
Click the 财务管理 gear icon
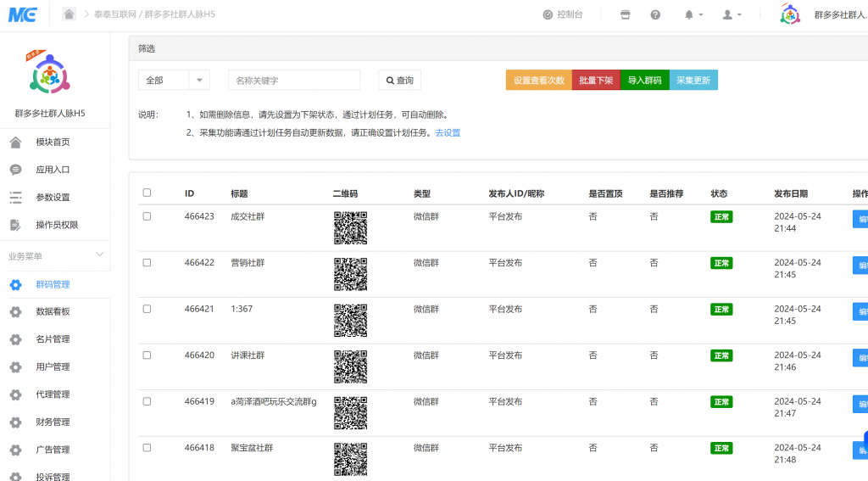pos(15,422)
